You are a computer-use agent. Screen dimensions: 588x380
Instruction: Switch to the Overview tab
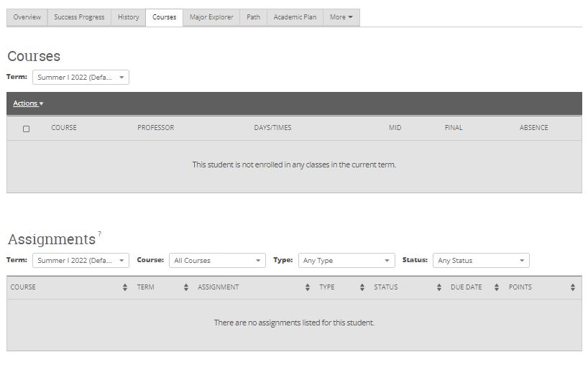(27, 17)
